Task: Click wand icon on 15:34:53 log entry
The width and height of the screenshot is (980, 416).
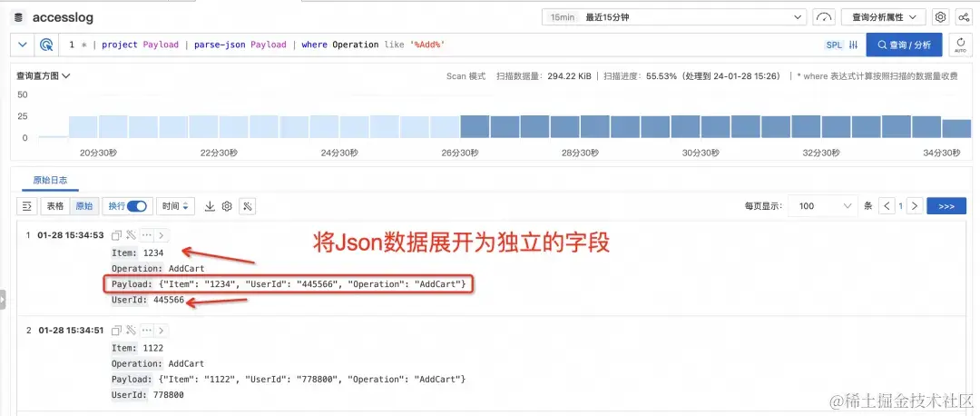Action: coord(131,235)
